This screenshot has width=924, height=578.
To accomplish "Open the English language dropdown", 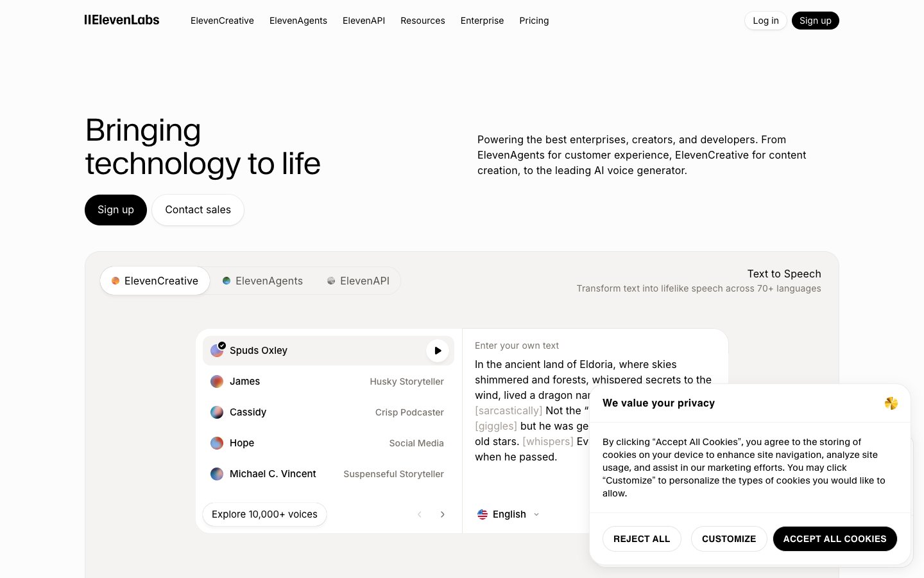I will point(509,514).
